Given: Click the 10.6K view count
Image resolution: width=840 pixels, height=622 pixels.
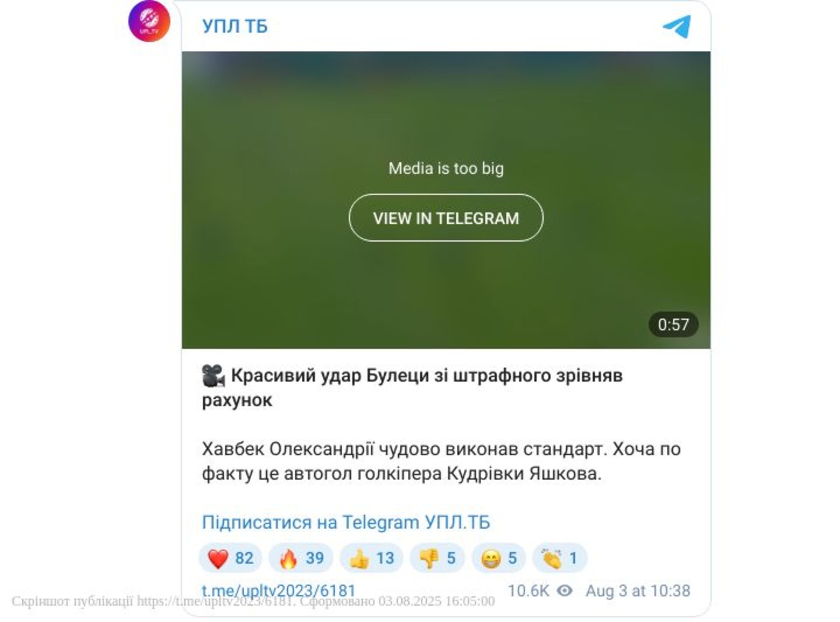Looking at the screenshot, I should (528, 590).
